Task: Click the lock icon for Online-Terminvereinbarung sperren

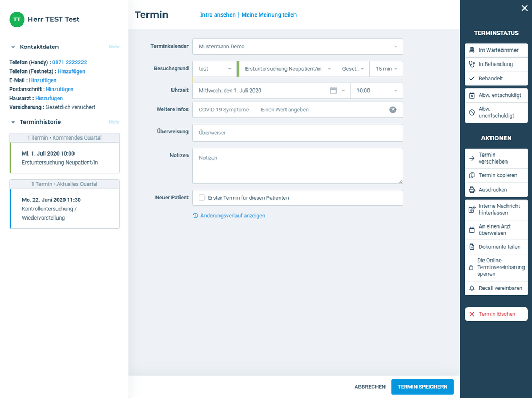Action: point(471,267)
